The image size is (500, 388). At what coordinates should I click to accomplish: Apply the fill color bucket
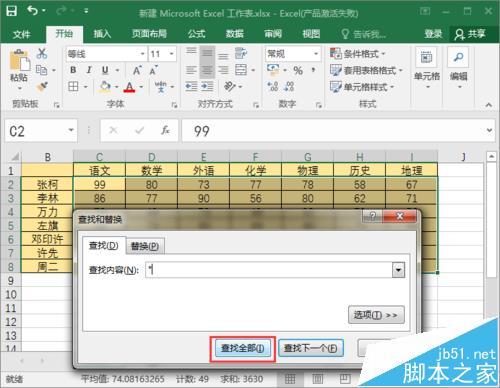(x=105, y=87)
